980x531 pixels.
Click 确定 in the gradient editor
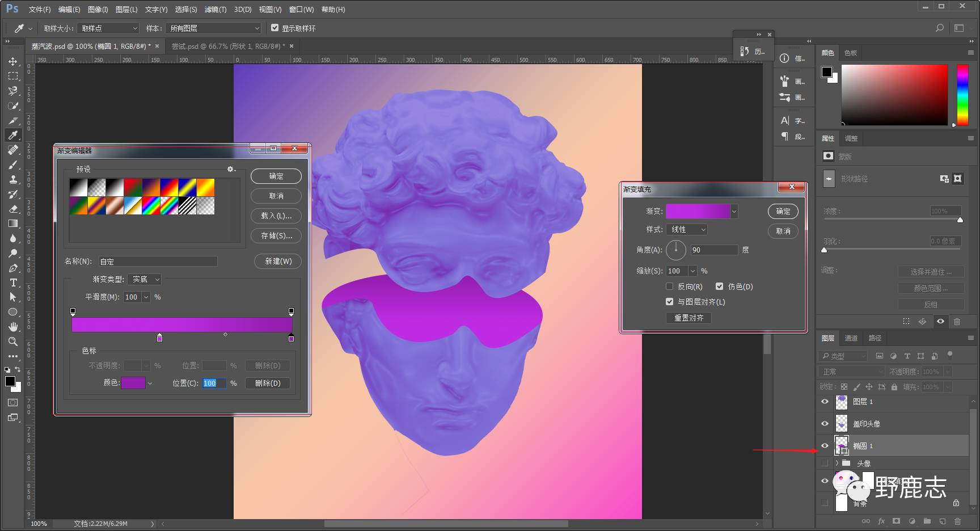pos(276,176)
